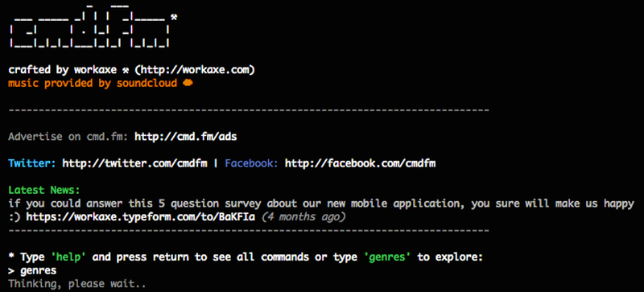Viewport: 644px width, 292px height.
Task: Open the http://workaxe.com link
Action: tap(195, 70)
